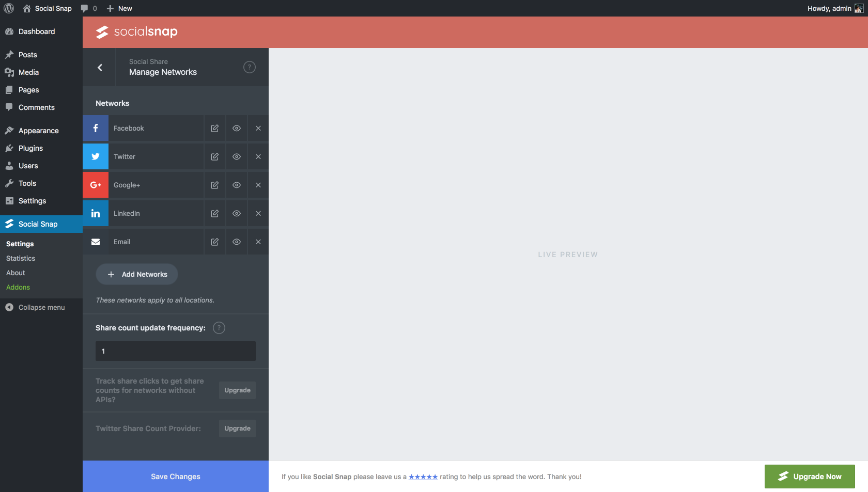Open the Pages menu item

41,90
